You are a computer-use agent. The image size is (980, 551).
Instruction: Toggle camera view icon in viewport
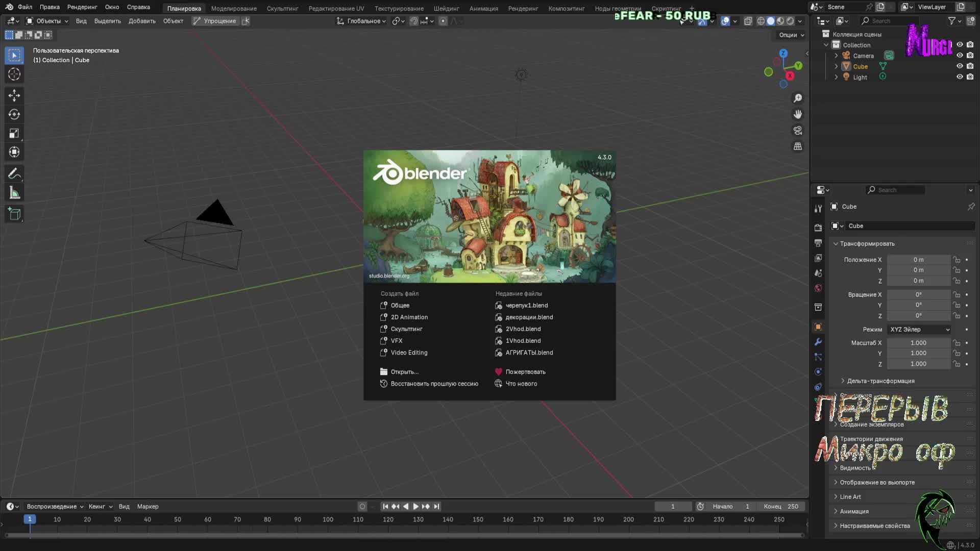point(798,131)
